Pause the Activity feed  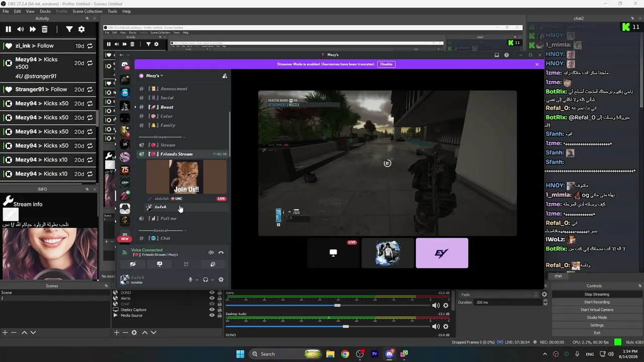coord(8,30)
